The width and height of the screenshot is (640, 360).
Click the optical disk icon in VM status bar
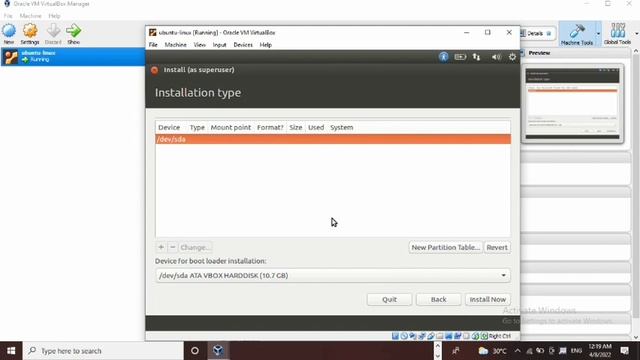click(404, 336)
